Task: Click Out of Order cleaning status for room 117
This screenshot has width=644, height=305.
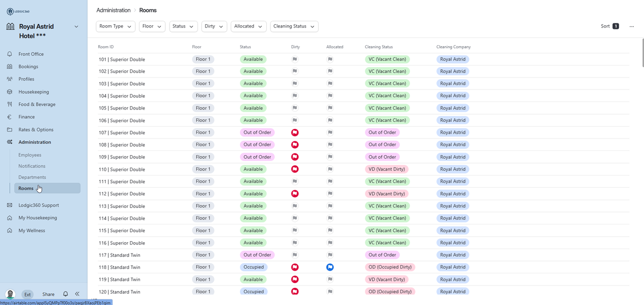Action: [x=382, y=255]
